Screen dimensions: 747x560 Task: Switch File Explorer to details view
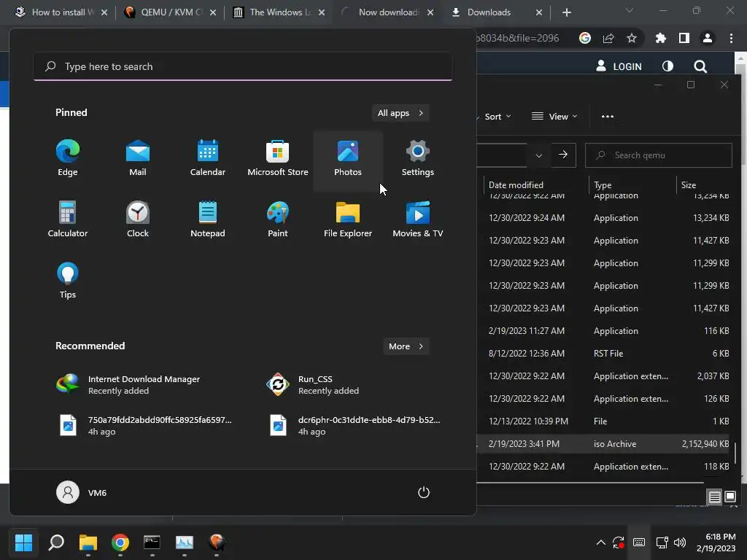coord(714,497)
